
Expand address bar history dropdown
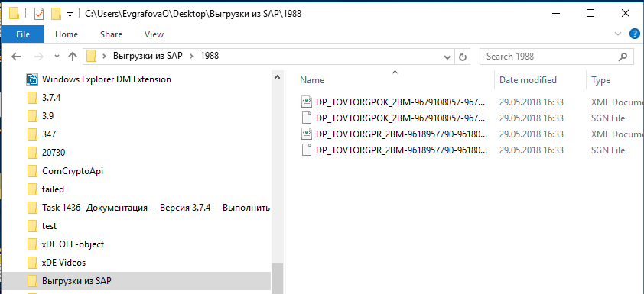coord(448,57)
